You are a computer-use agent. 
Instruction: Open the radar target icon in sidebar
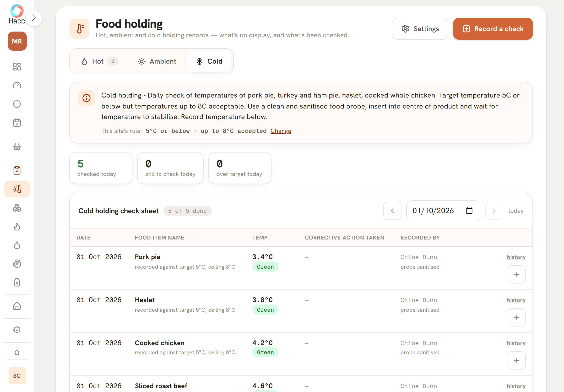(x=17, y=264)
